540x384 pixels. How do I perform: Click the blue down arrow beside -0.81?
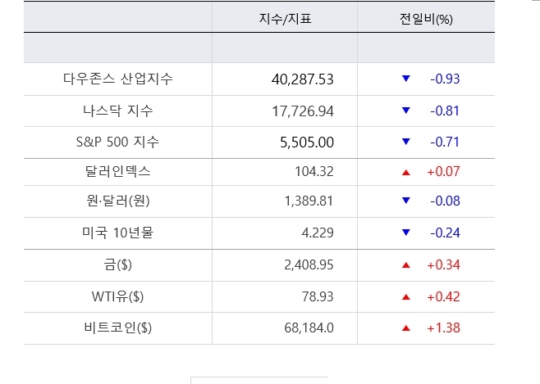point(406,110)
